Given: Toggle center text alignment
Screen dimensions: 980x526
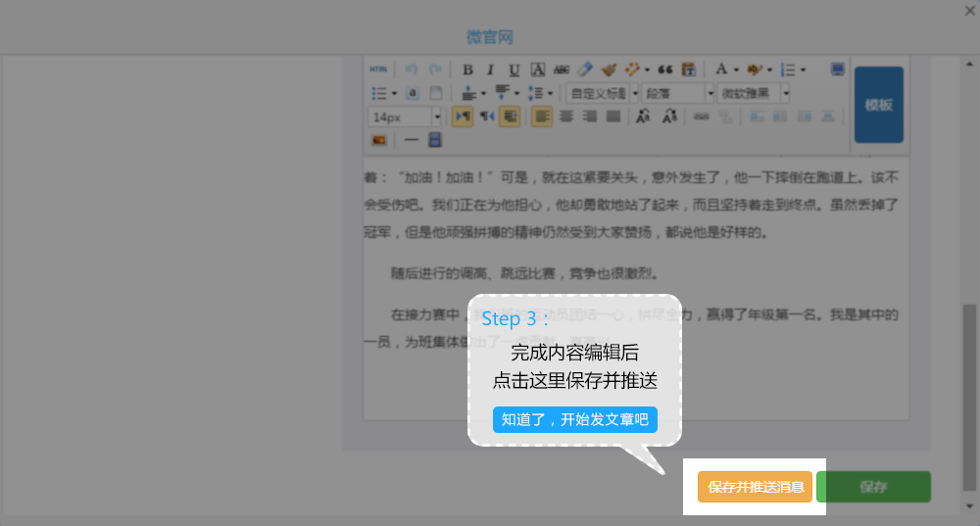Looking at the screenshot, I should [566, 117].
